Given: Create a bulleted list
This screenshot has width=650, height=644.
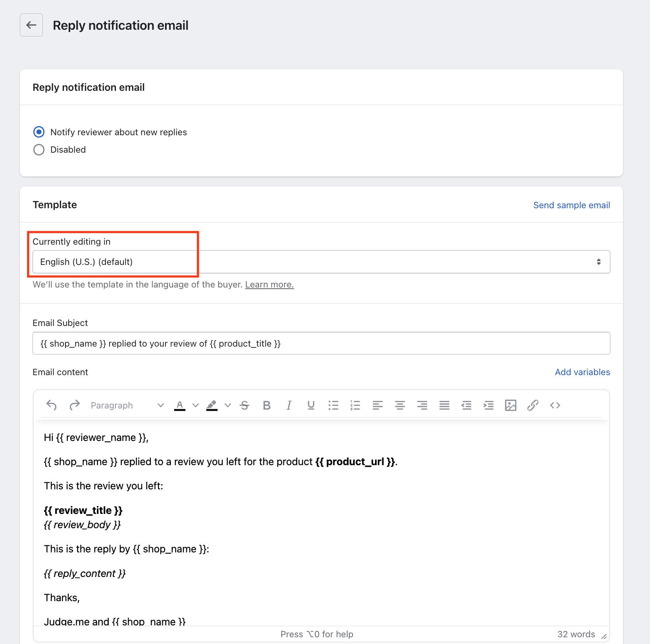Looking at the screenshot, I should [x=333, y=405].
